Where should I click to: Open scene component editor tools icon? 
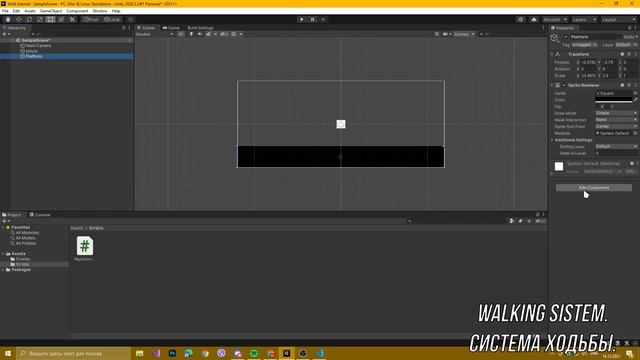pyautogui.click(x=437, y=34)
